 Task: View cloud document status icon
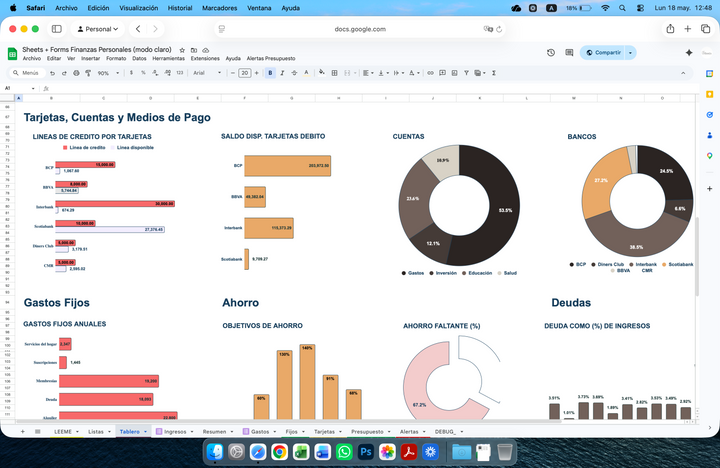tap(206, 50)
